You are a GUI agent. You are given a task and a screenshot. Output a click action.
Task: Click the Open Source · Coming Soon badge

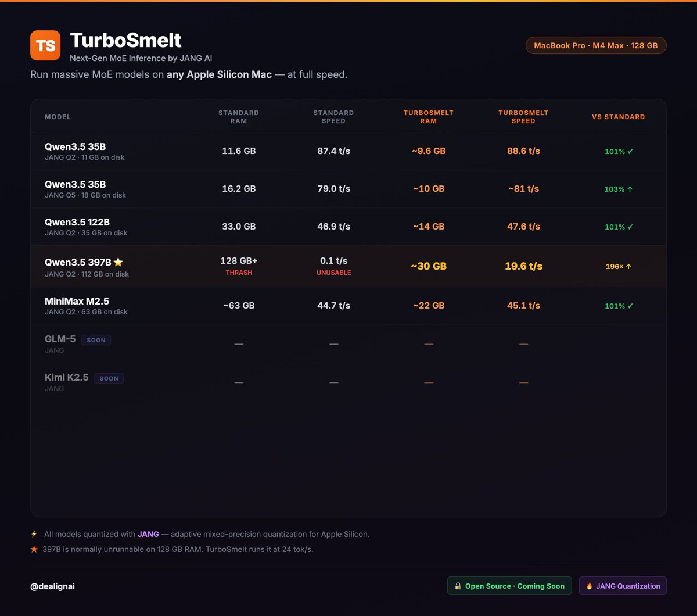(x=509, y=586)
